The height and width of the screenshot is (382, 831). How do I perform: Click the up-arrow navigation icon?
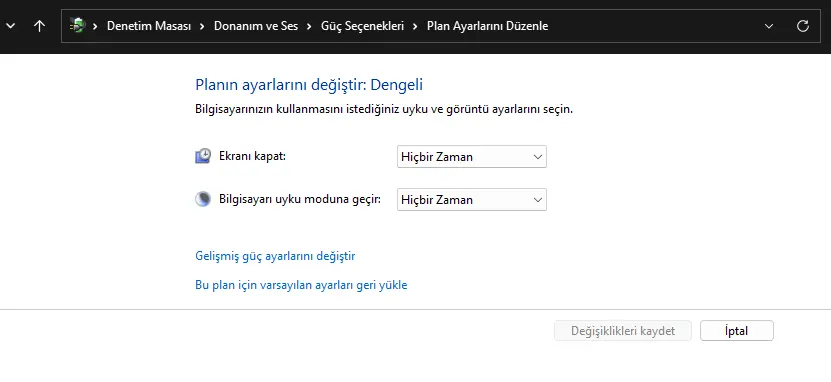click(x=39, y=26)
